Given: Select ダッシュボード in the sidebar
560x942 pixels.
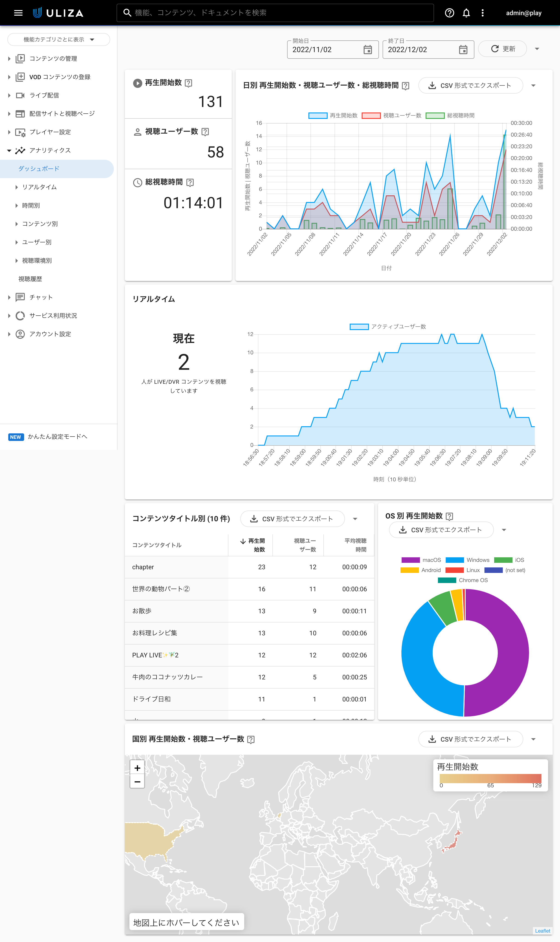Looking at the screenshot, I should click(x=39, y=169).
